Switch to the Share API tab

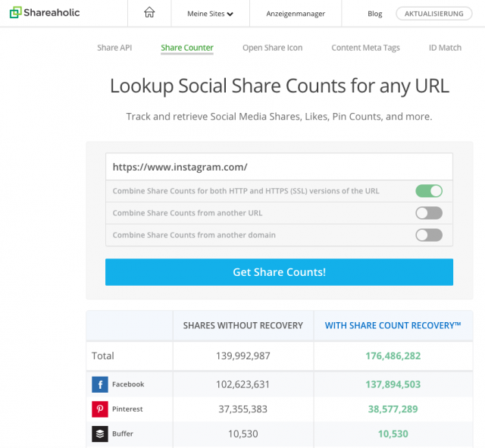coord(114,48)
